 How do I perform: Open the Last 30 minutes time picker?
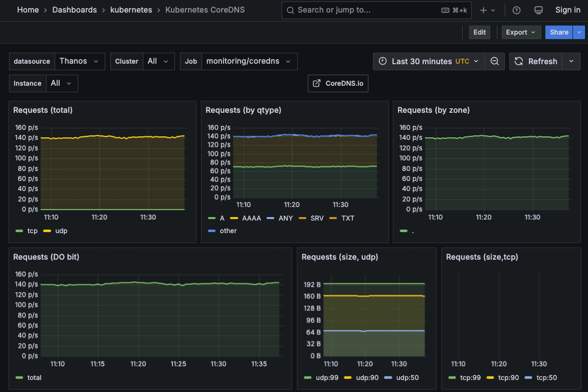click(429, 61)
